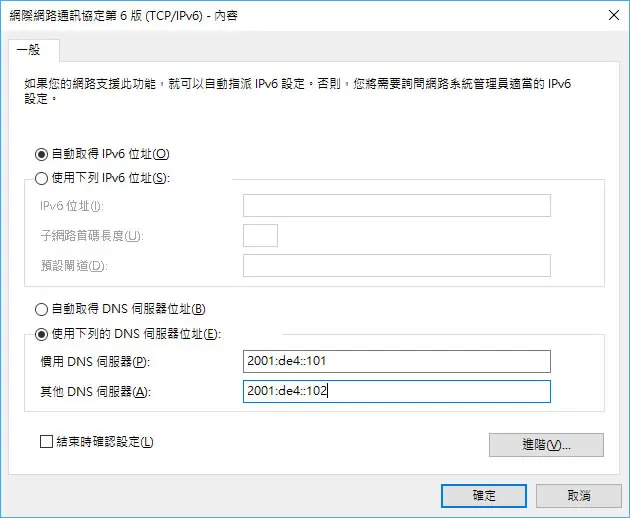Enable 結束時確認設定 checkbox
630x518 pixels.
click(x=47, y=442)
